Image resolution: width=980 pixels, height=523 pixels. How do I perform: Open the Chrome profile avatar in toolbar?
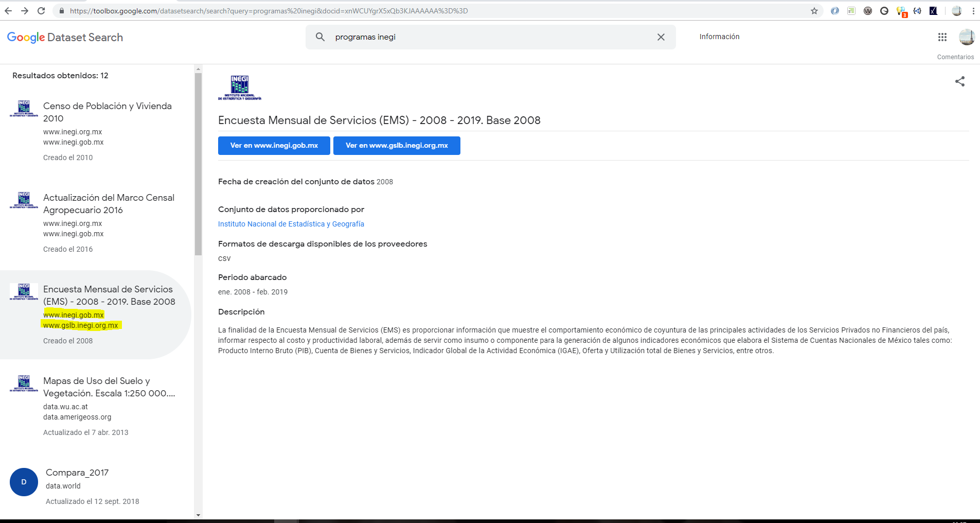tap(957, 11)
